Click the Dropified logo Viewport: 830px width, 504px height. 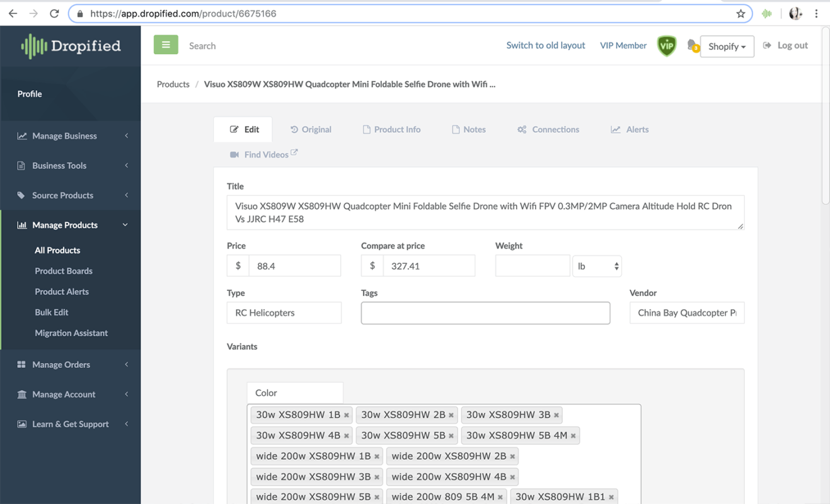click(x=71, y=46)
